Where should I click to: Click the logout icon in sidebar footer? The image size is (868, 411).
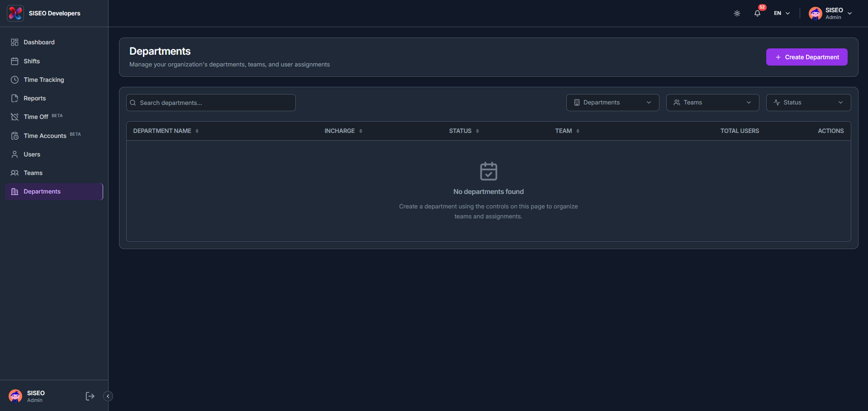click(x=90, y=396)
